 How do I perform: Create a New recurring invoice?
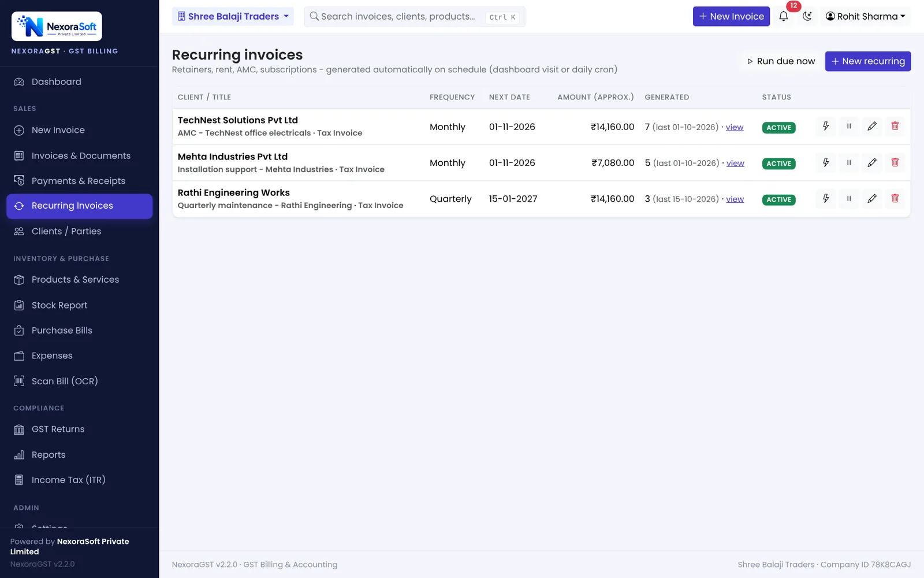[868, 61]
